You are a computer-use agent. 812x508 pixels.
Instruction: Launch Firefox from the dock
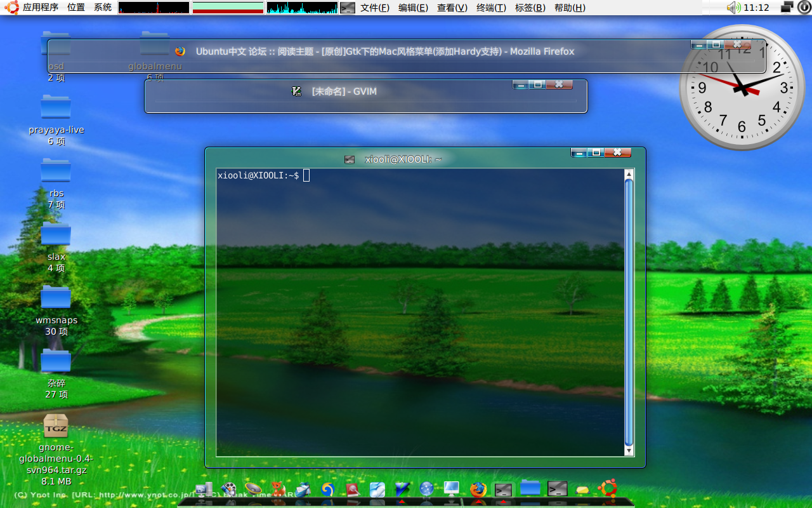(x=478, y=489)
